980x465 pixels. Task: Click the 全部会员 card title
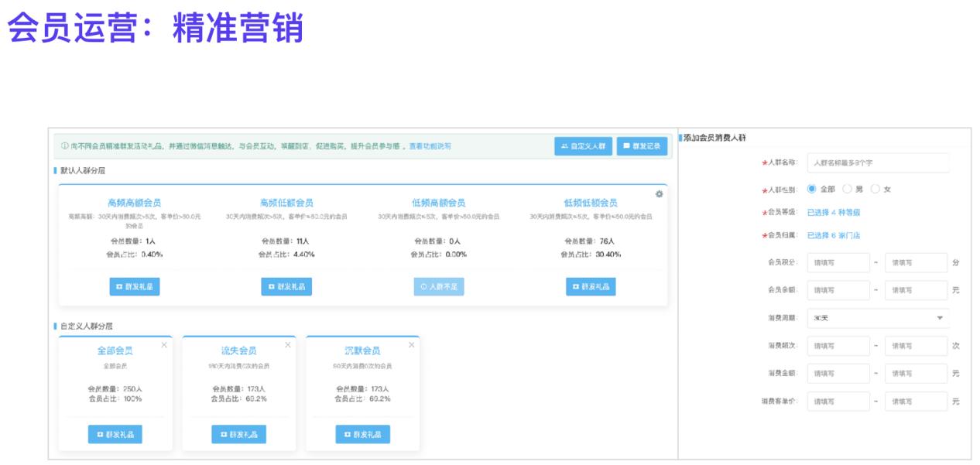[115, 350]
